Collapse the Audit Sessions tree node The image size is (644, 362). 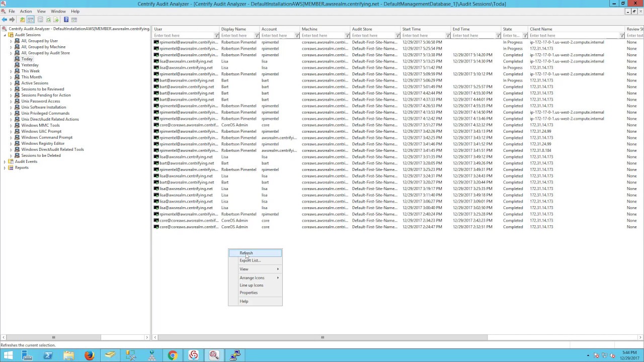pyautogui.click(x=5, y=35)
